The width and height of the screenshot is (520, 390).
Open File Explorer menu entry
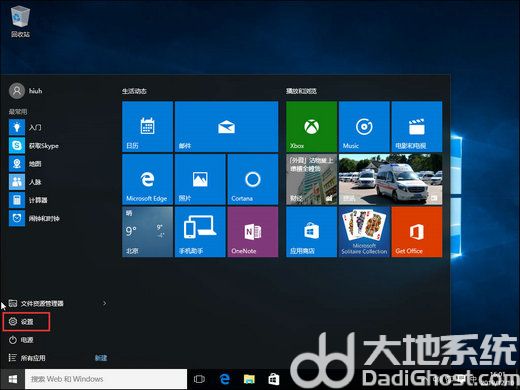click(x=36, y=303)
